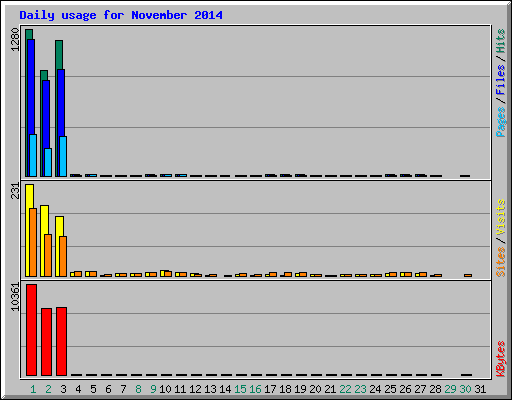
Task: Click the 1280 y-axis maximum value
Action: coord(15,39)
